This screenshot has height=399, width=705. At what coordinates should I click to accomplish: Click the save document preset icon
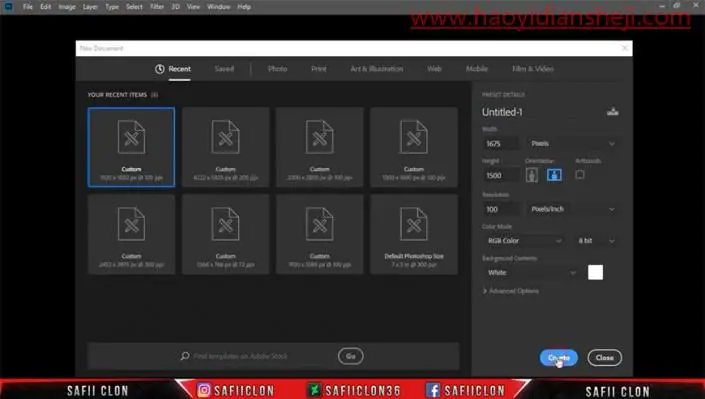612,112
